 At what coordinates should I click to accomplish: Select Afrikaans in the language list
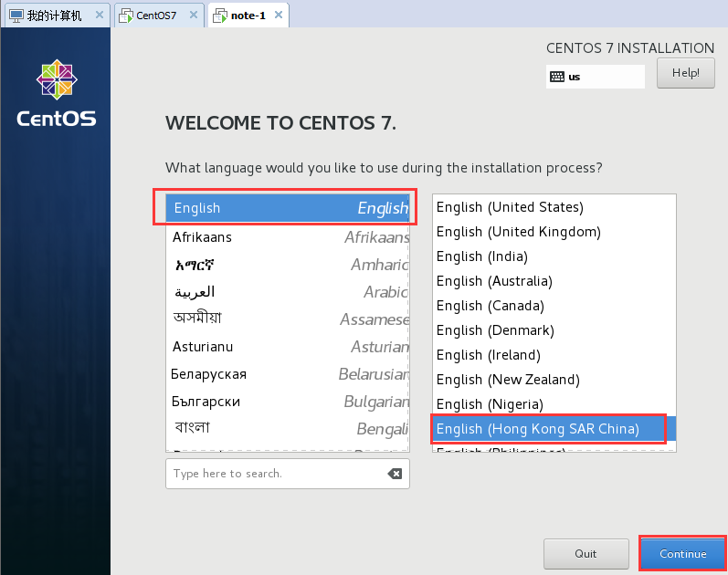(288, 237)
